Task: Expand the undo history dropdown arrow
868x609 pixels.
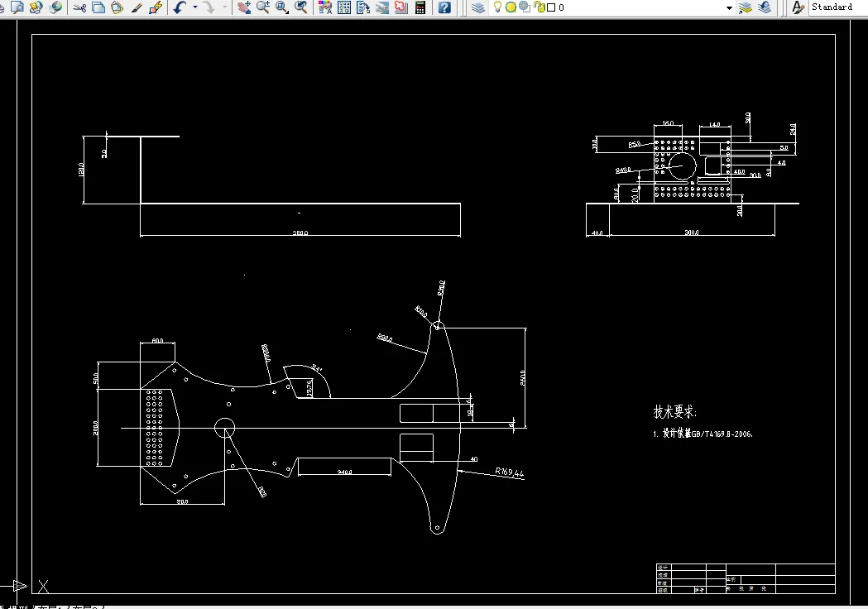Action: coord(194,7)
